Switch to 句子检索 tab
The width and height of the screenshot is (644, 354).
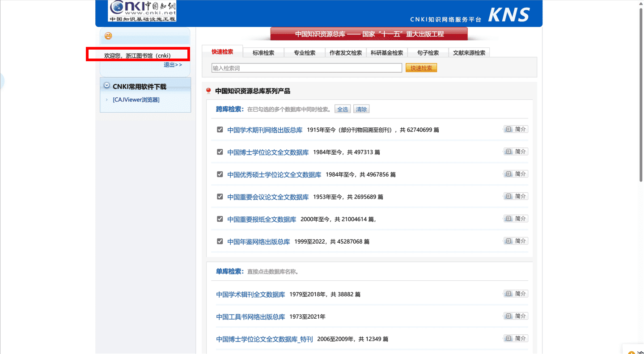coord(428,53)
